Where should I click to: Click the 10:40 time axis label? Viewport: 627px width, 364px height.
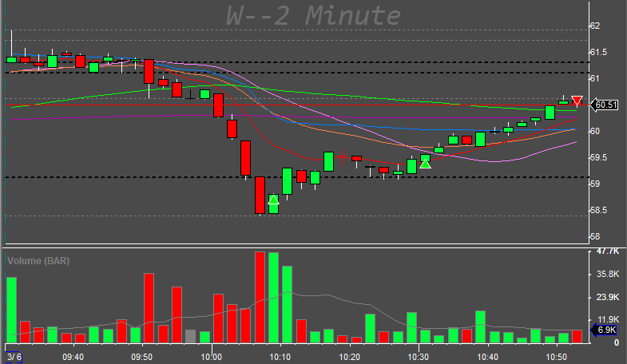487,357
